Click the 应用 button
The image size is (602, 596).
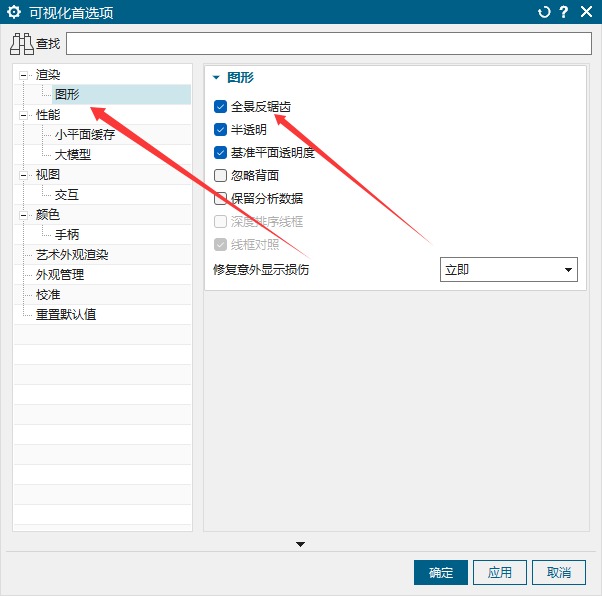pyautogui.click(x=500, y=573)
